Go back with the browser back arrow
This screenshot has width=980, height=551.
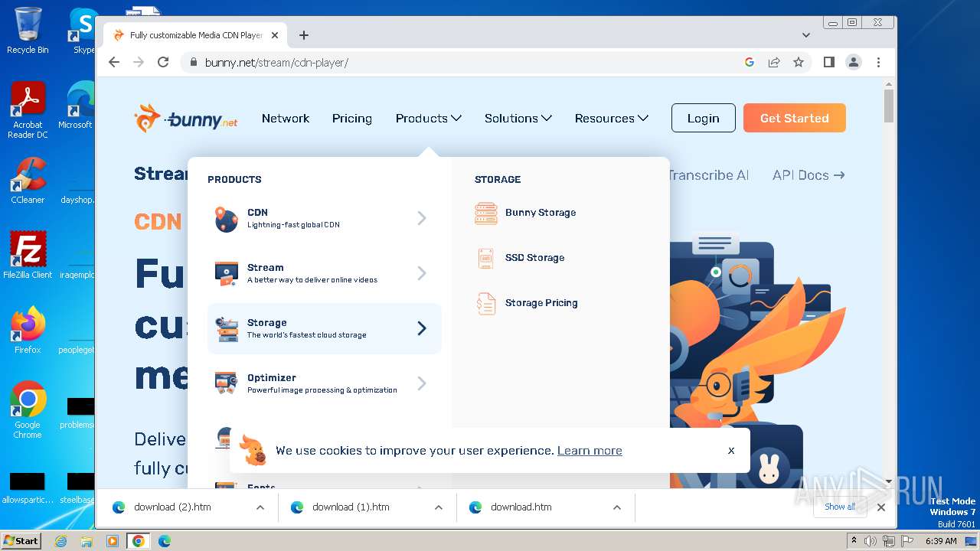click(x=114, y=63)
